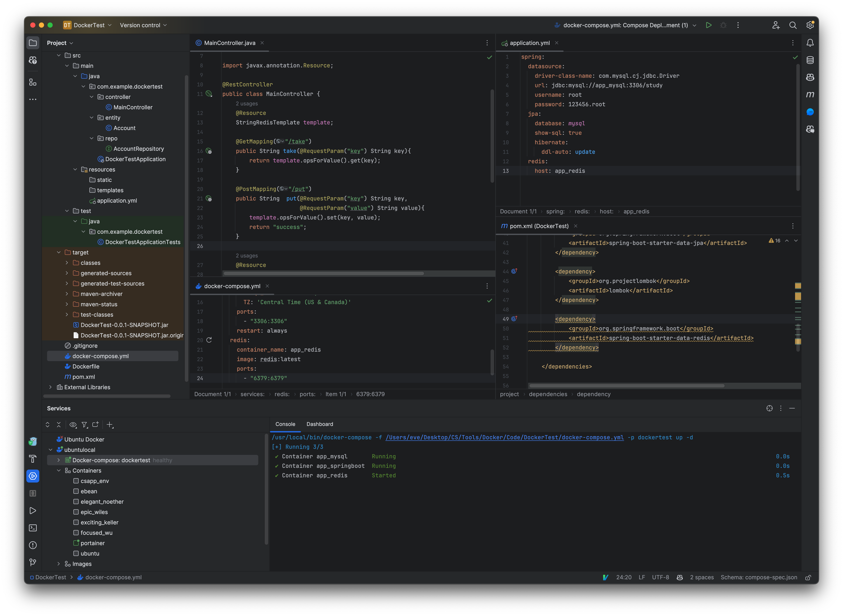Select the portainer container
This screenshot has height=616, width=843.
tap(92, 543)
